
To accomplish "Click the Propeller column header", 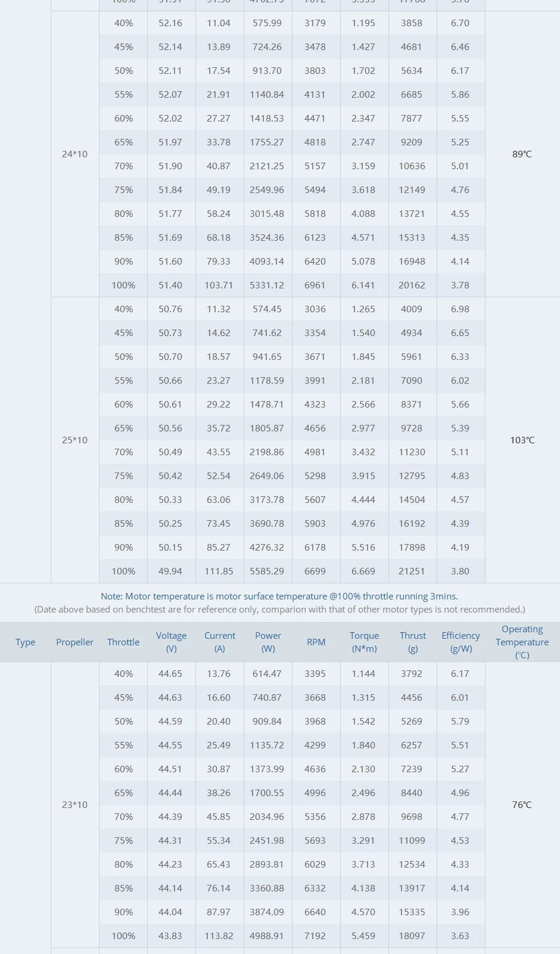I will pos(74,642).
